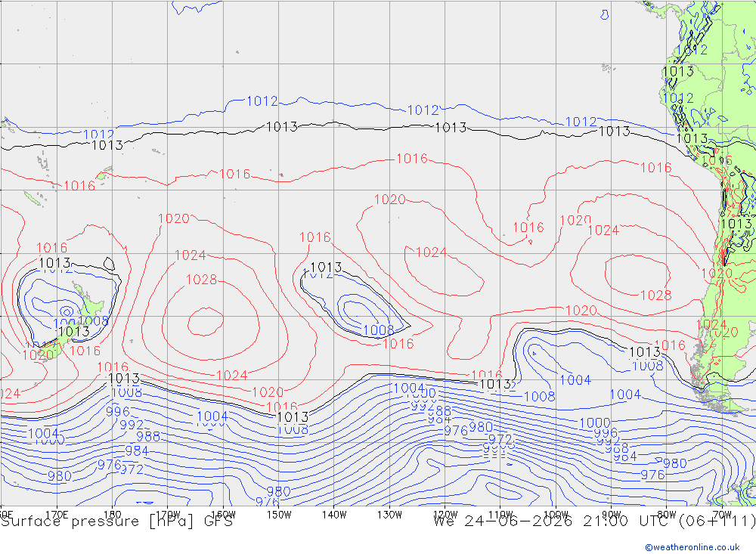The height and width of the screenshot is (554, 756).
Task: Click the "1028" label in high off Chile
Action: point(655,295)
